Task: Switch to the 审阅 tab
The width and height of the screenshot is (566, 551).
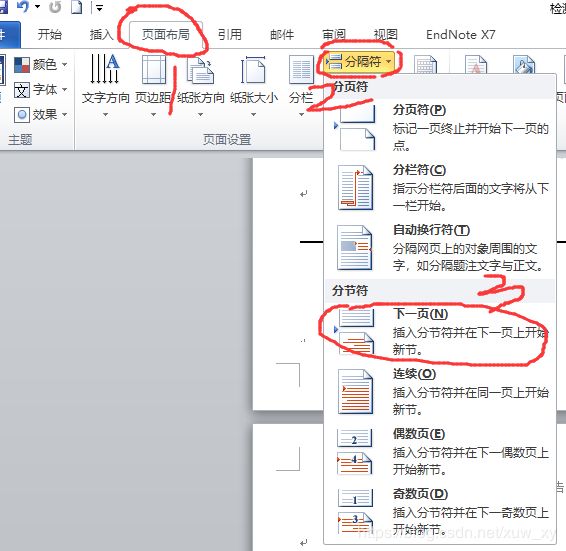Action: pyautogui.click(x=334, y=35)
